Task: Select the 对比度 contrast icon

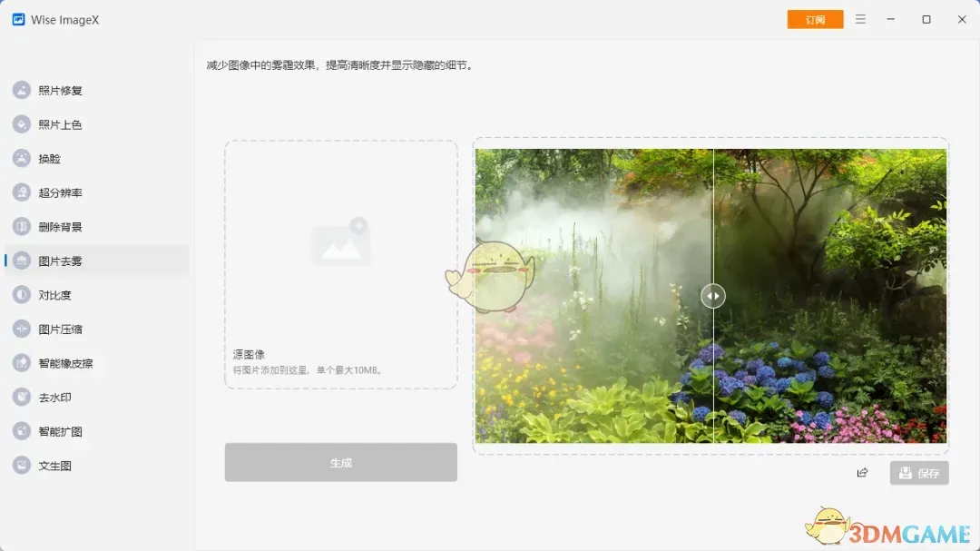Action: [22, 295]
